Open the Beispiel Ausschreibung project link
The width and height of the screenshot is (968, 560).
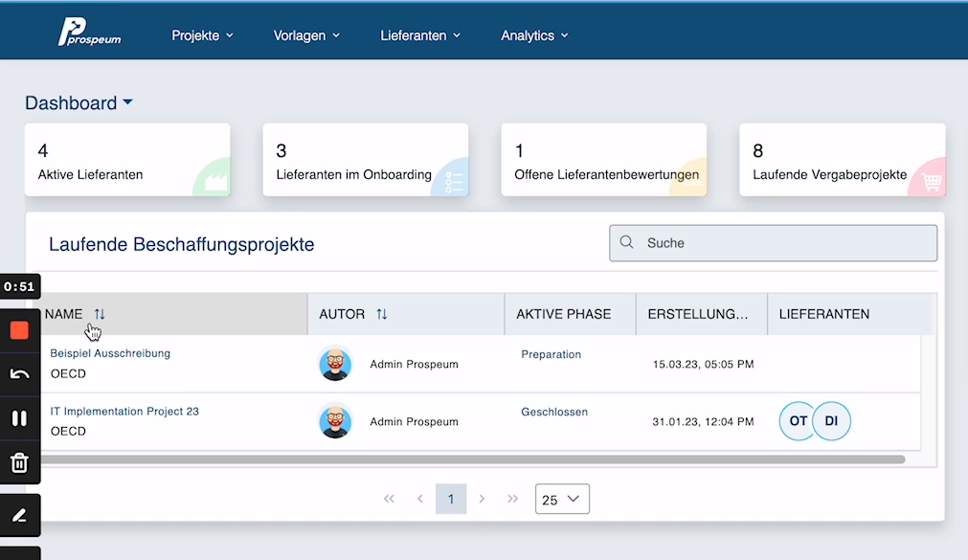pos(110,353)
